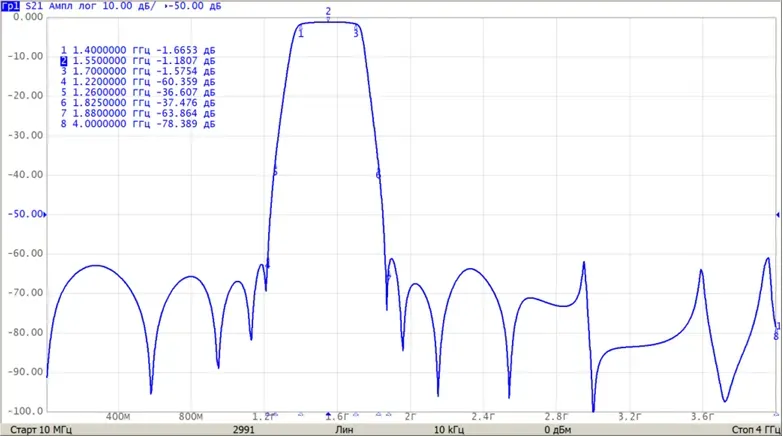Viewport: 783px width, 437px height.
Task: Select the Гр1 trace label
Action: pos(10,6)
